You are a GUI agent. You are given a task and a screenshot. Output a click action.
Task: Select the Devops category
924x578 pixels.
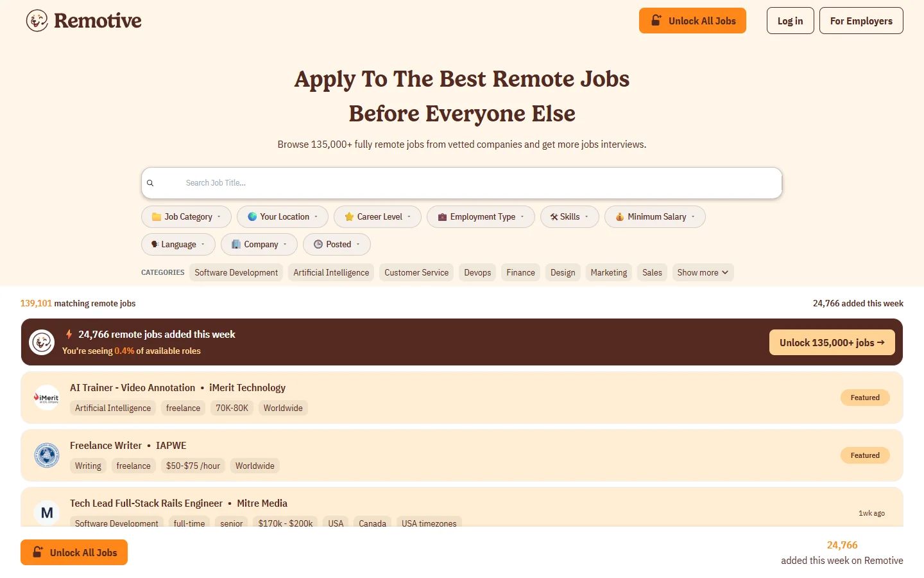click(x=477, y=272)
